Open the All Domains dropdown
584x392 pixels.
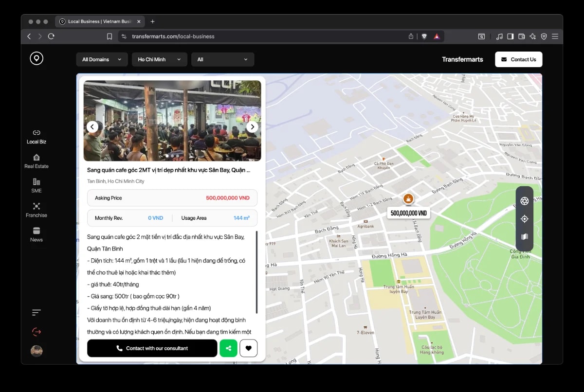101,59
